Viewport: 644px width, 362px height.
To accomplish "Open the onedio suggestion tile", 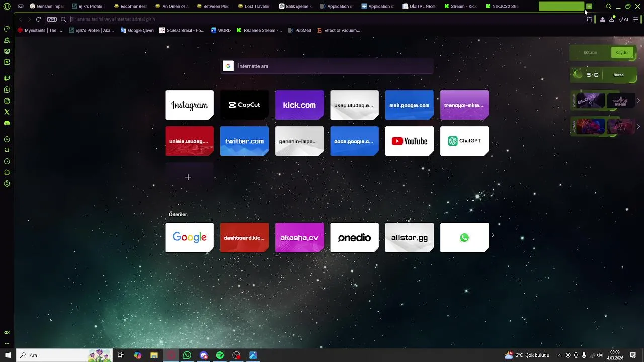I will pos(354,238).
